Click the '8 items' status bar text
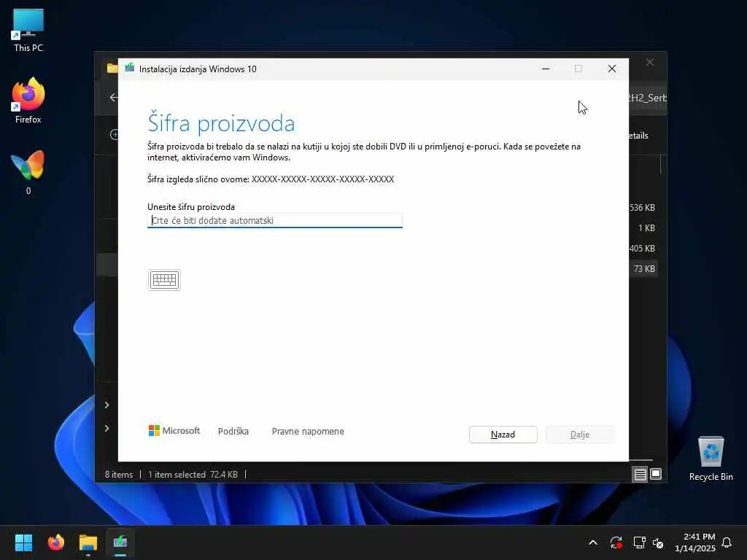This screenshot has width=747, height=560. [x=119, y=474]
